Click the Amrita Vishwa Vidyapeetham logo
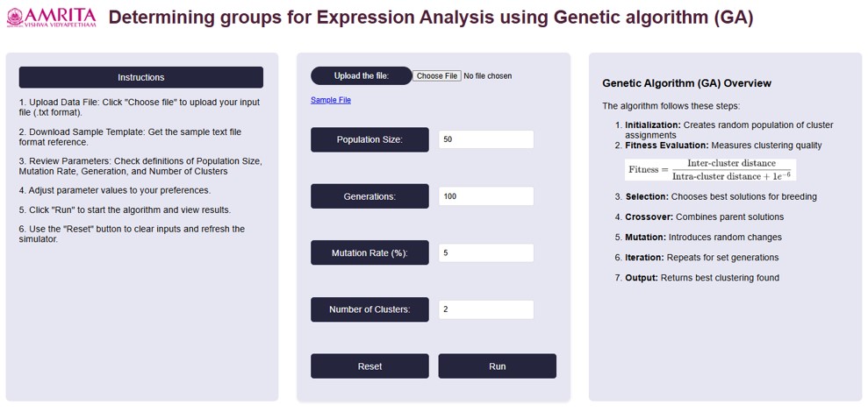 51,18
